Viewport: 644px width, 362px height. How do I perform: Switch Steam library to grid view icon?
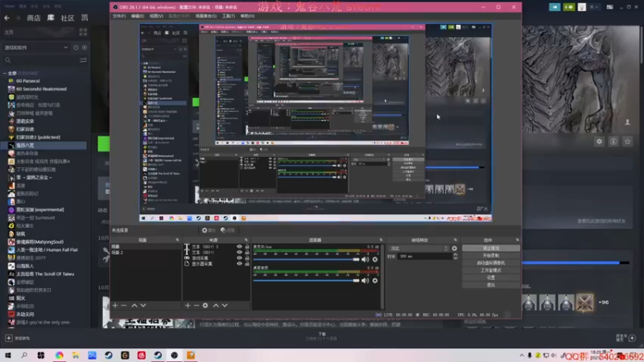83,32
